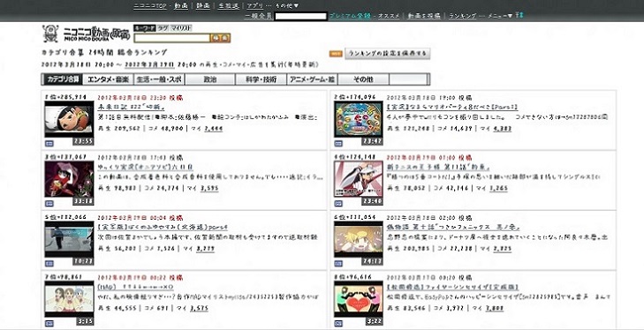Open the rank 5 gray street thumbnail
This screenshot has height=330, width=644.
click(x=69, y=239)
